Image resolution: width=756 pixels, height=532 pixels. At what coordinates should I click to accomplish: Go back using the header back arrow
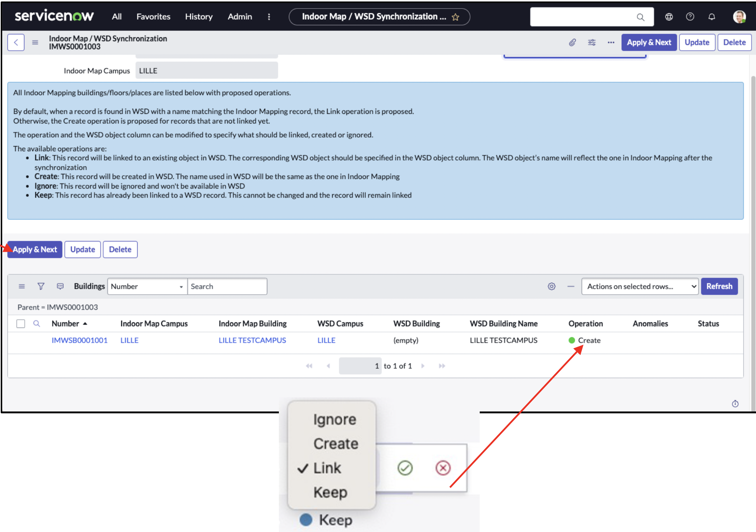(16, 43)
